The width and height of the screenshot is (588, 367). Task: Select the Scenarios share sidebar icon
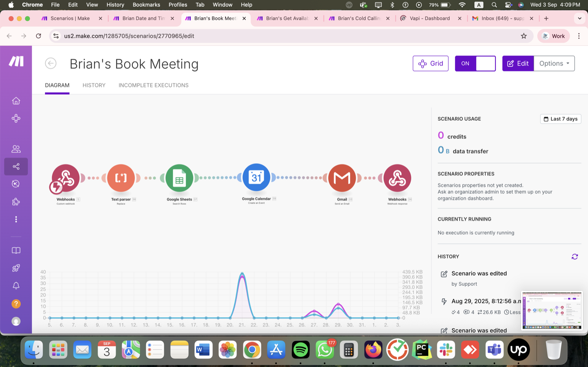tap(16, 166)
